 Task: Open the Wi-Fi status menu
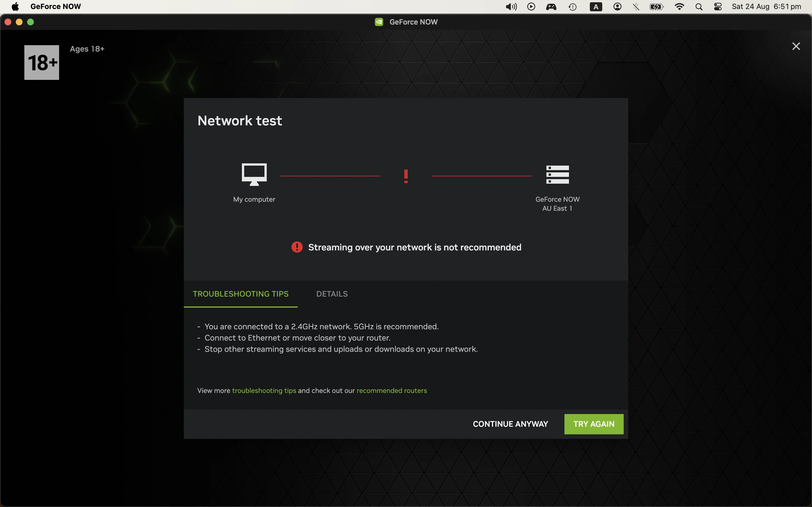pos(679,7)
